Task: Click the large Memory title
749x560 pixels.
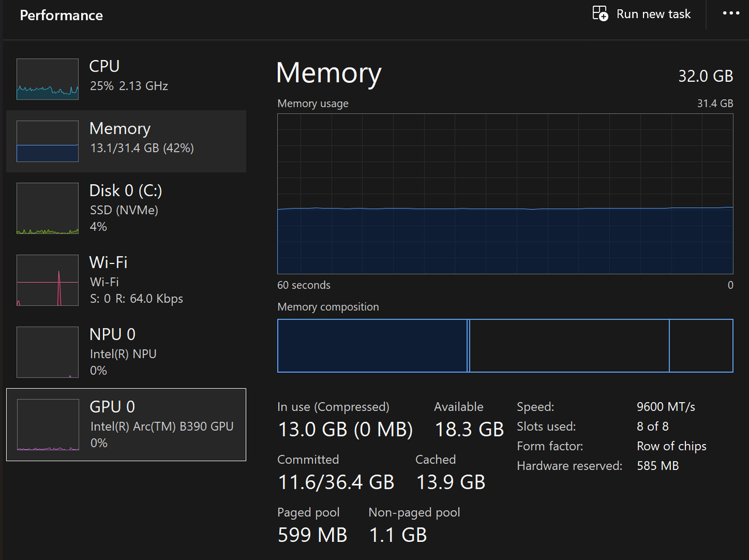Action: pyautogui.click(x=328, y=73)
